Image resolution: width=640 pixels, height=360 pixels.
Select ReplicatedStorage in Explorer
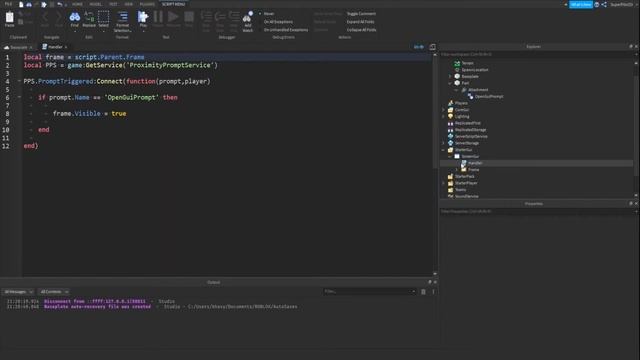click(x=467, y=130)
